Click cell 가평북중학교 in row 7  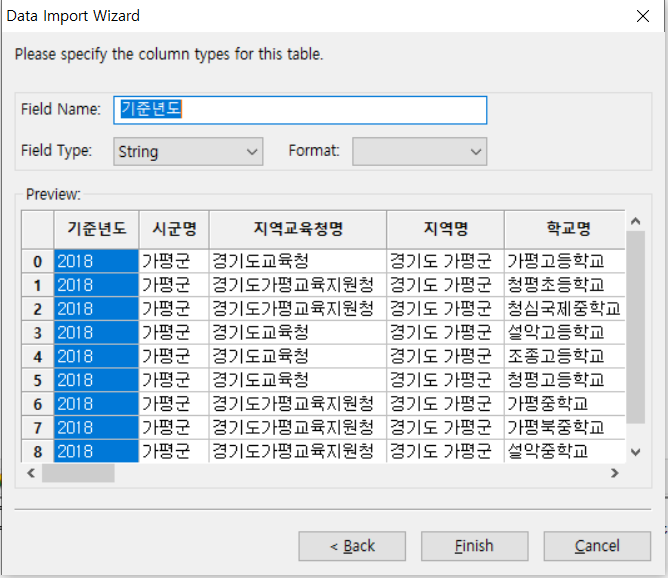(x=565, y=428)
